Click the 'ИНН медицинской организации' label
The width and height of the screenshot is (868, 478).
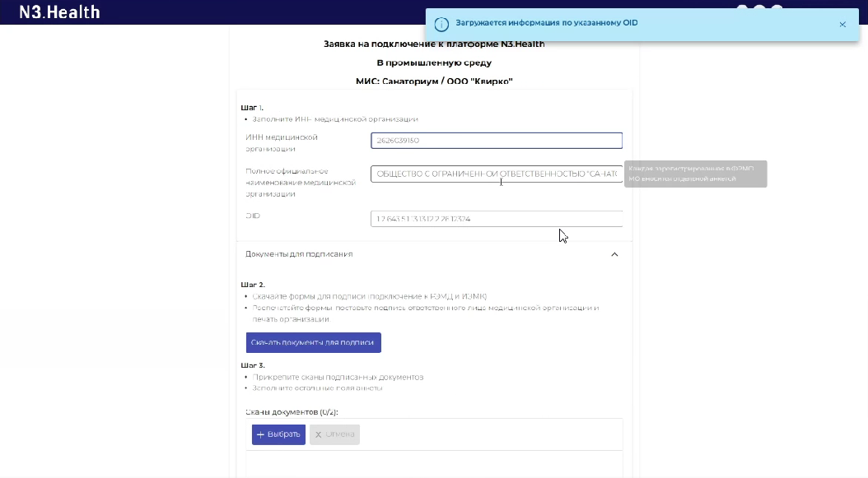[x=282, y=143]
